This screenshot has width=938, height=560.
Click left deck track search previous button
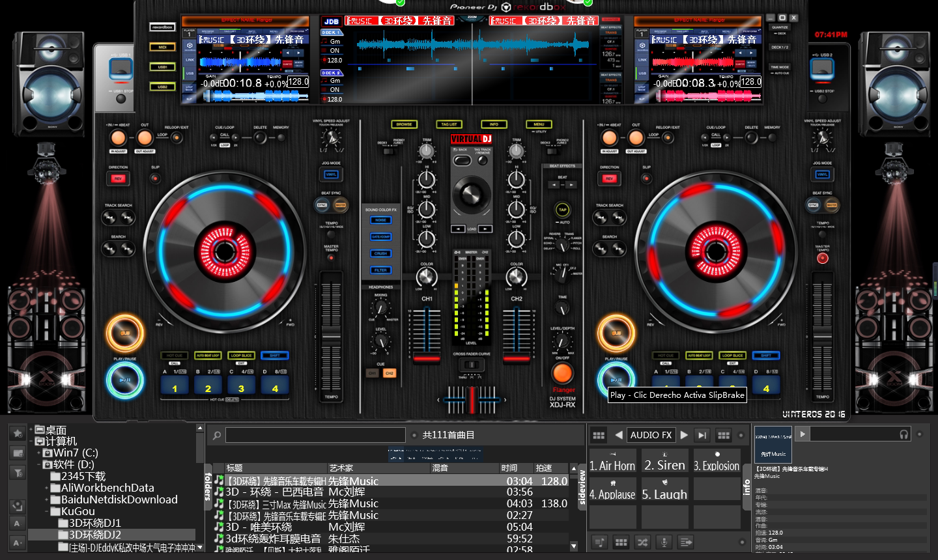(x=109, y=218)
